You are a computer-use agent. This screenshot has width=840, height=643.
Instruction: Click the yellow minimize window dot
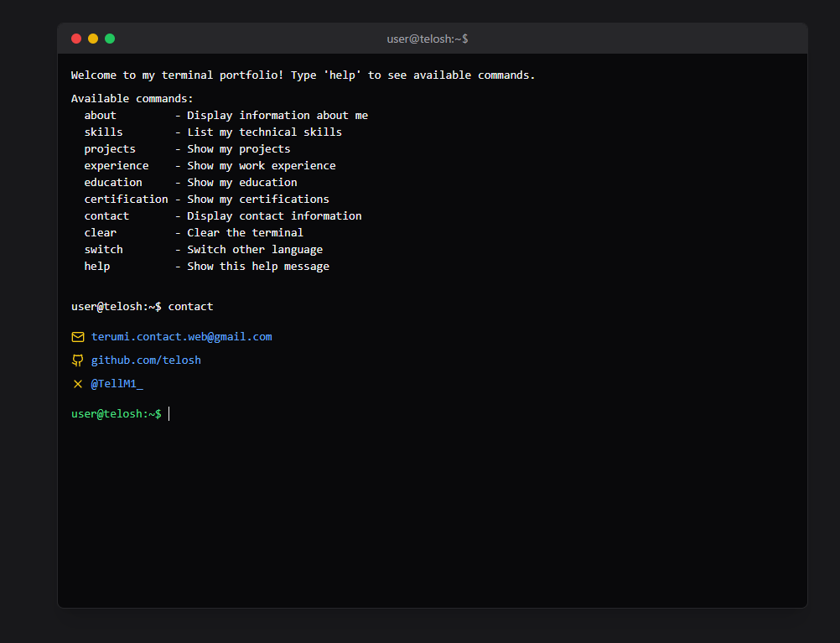[x=93, y=39]
